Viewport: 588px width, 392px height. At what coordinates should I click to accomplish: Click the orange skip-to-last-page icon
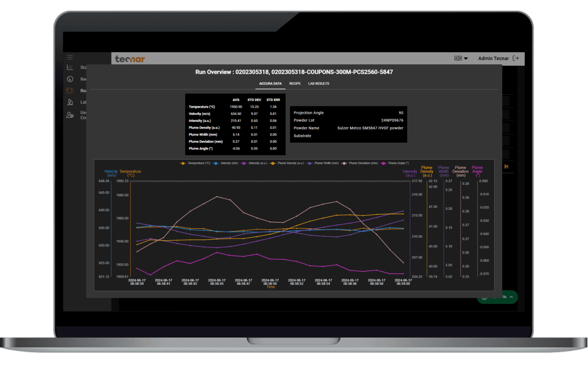[x=506, y=167]
